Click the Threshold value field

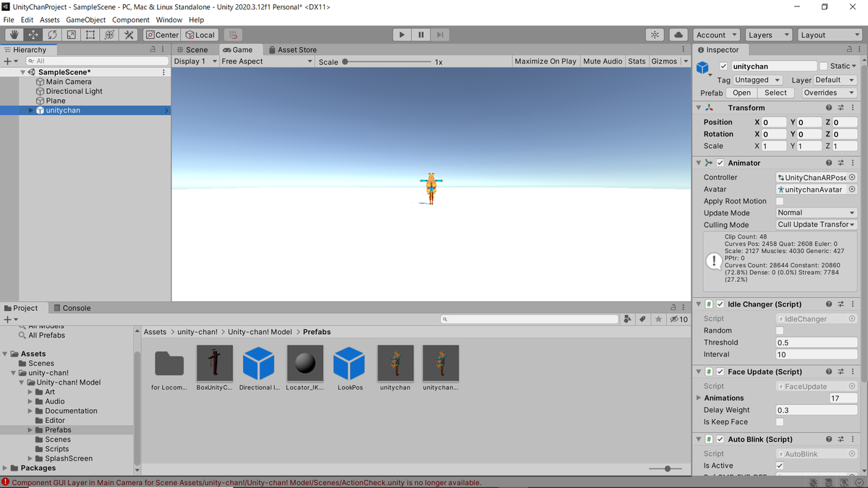(x=817, y=343)
